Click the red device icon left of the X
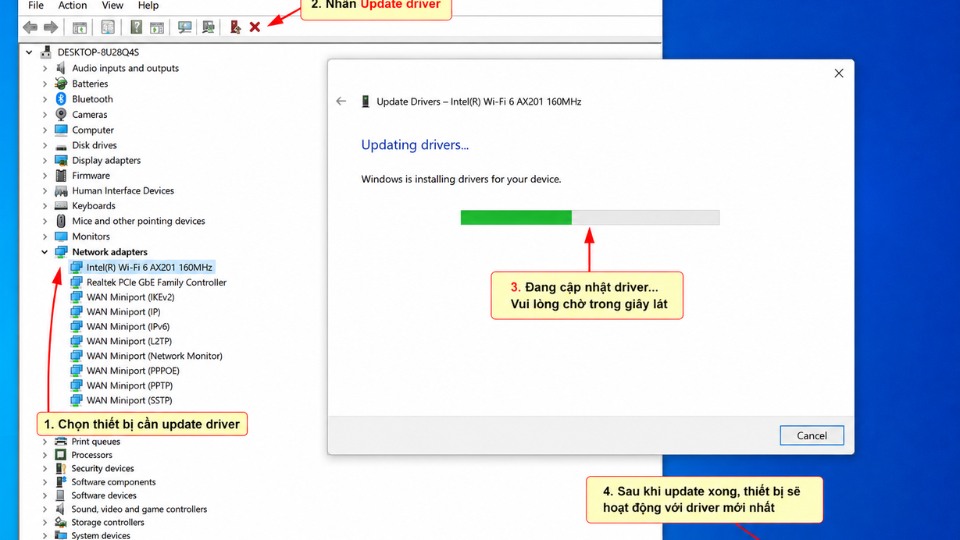 point(235,27)
